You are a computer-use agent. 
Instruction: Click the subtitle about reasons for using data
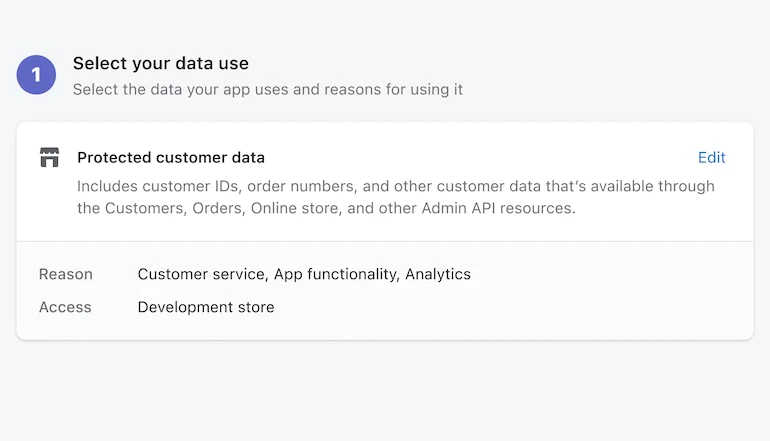coord(268,89)
